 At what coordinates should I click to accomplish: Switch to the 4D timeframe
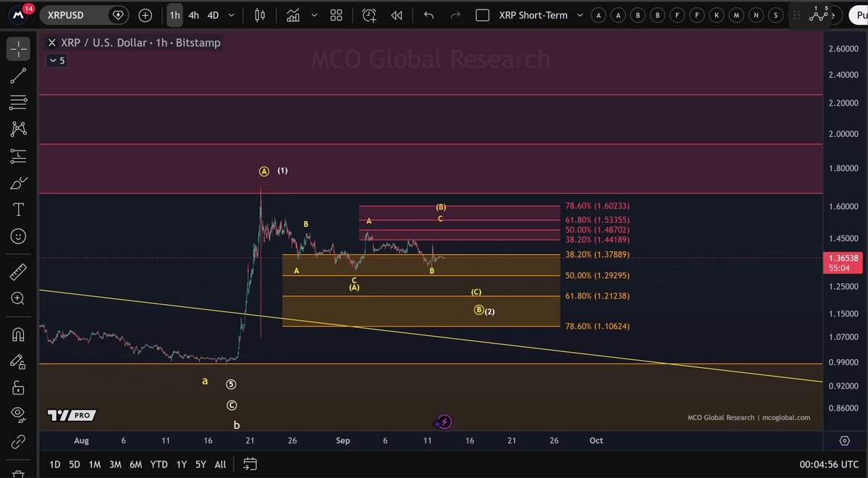tap(213, 15)
